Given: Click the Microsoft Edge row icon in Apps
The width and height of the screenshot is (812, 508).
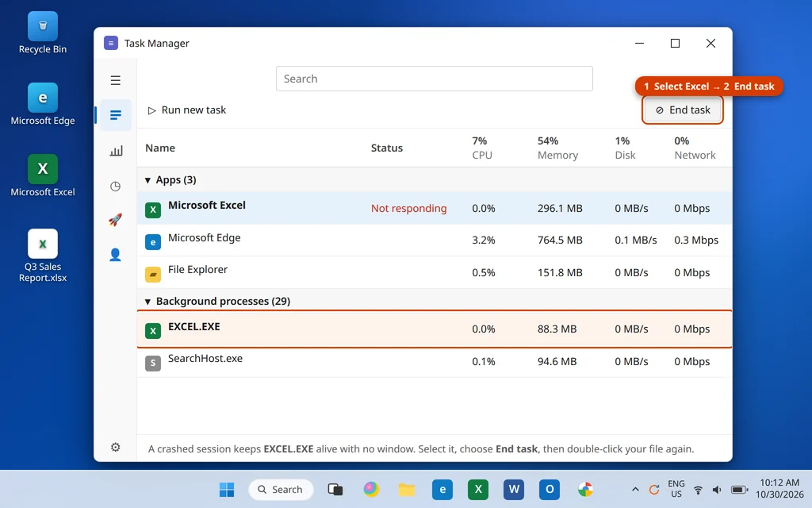Looking at the screenshot, I should (x=153, y=242).
